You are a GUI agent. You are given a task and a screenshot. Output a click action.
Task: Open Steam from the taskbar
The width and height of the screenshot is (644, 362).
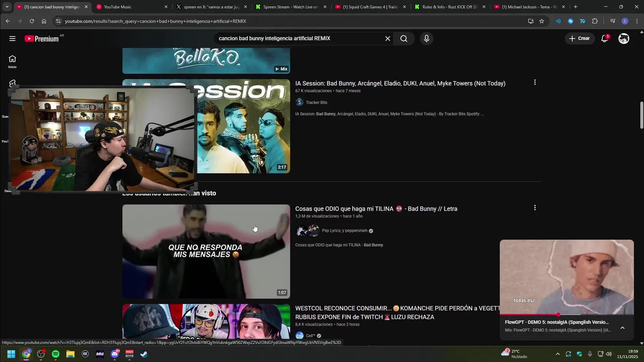point(144,354)
